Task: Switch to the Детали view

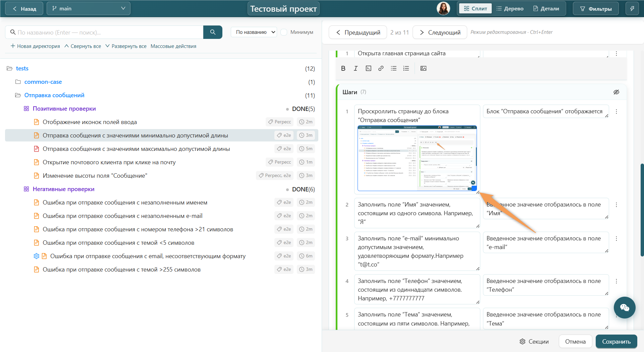Action: pyautogui.click(x=546, y=9)
